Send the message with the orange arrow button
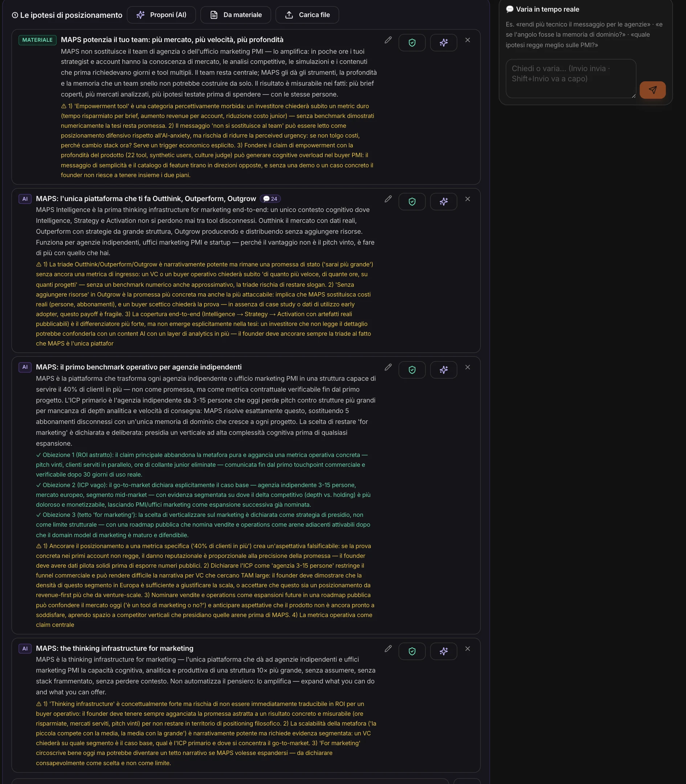The width and height of the screenshot is (686, 784). tap(652, 90)
